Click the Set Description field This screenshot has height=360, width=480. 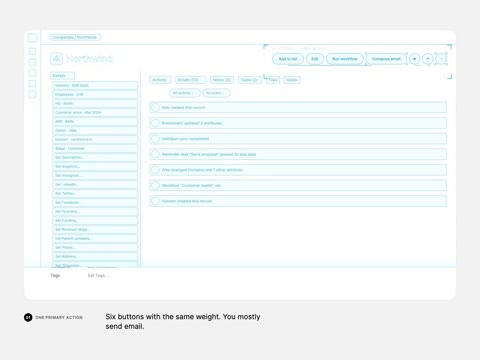tap(95, 158)
